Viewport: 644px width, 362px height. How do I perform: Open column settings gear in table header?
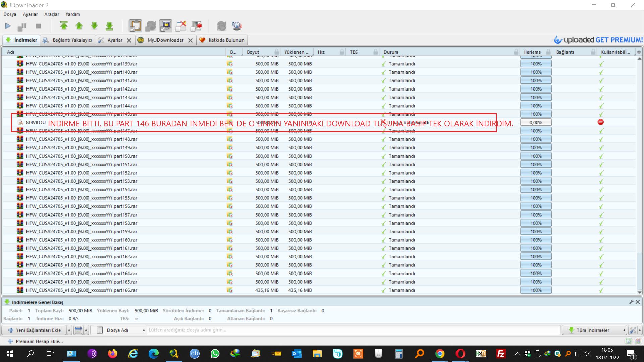click(639, 52)
